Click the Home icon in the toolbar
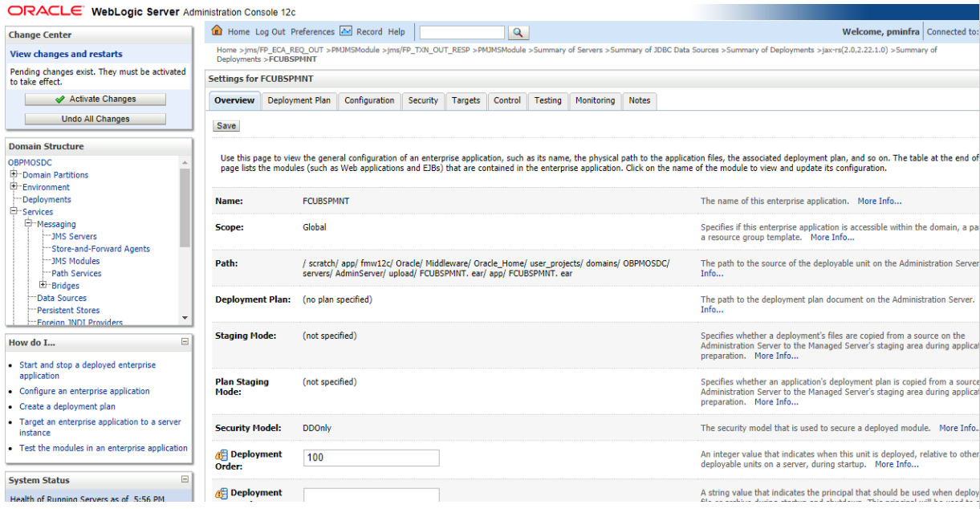Image resolution: width=980 pixels, height=509 pixels. click(x=215, y=31)
